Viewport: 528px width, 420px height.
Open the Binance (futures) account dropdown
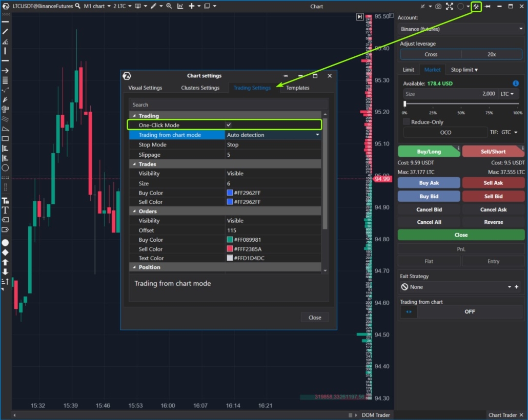[460, 29]
